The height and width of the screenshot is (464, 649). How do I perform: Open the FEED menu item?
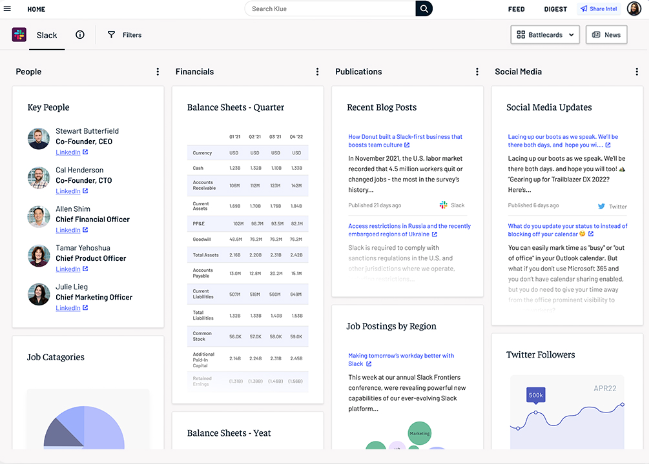[516, 9]
